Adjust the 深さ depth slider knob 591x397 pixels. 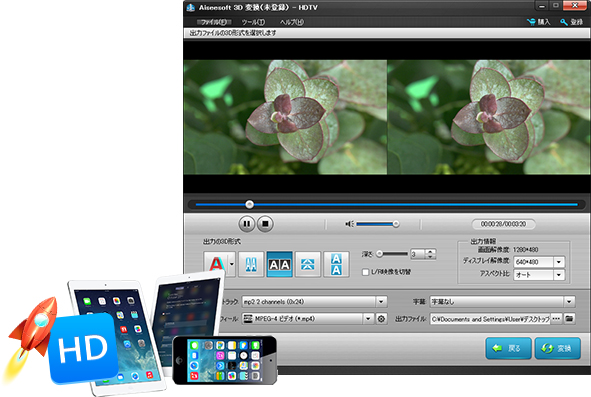380,254
